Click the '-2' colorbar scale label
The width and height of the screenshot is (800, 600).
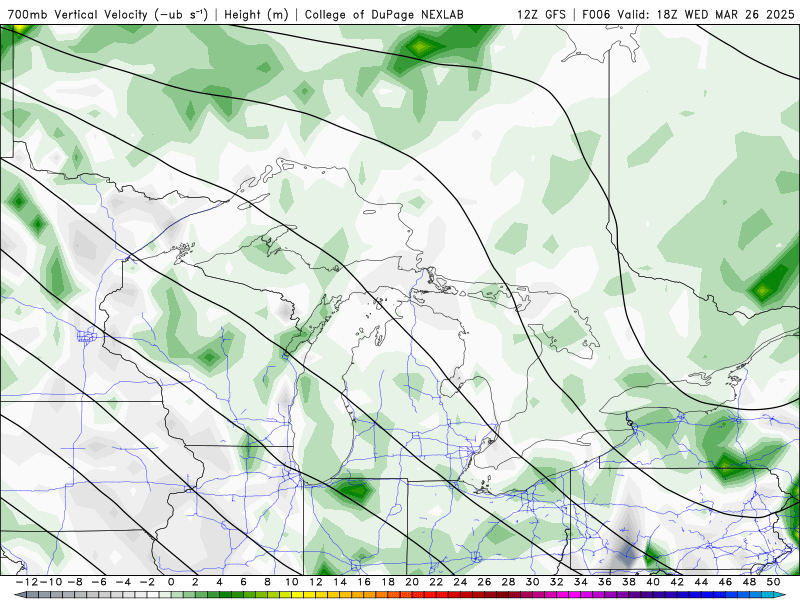(147, 582)
